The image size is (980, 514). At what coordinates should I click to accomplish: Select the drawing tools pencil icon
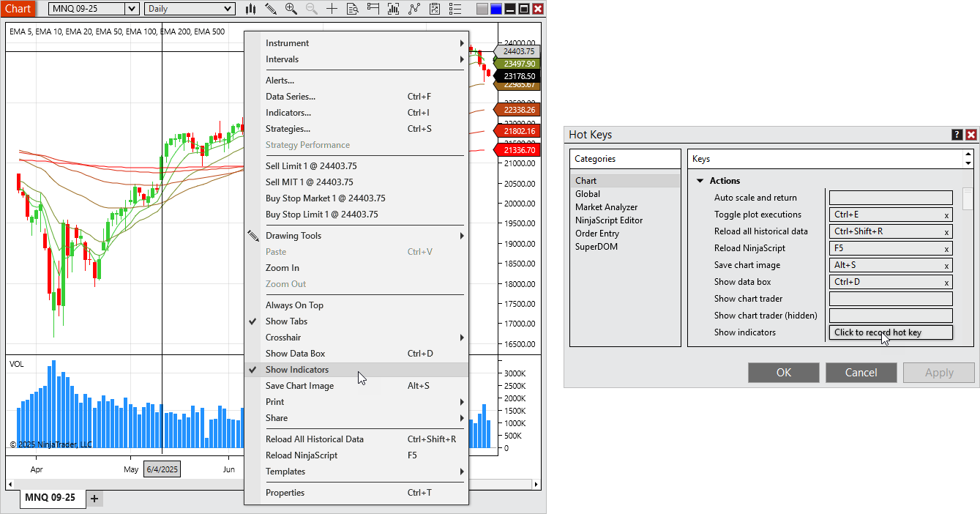click(x=271, y=9)
